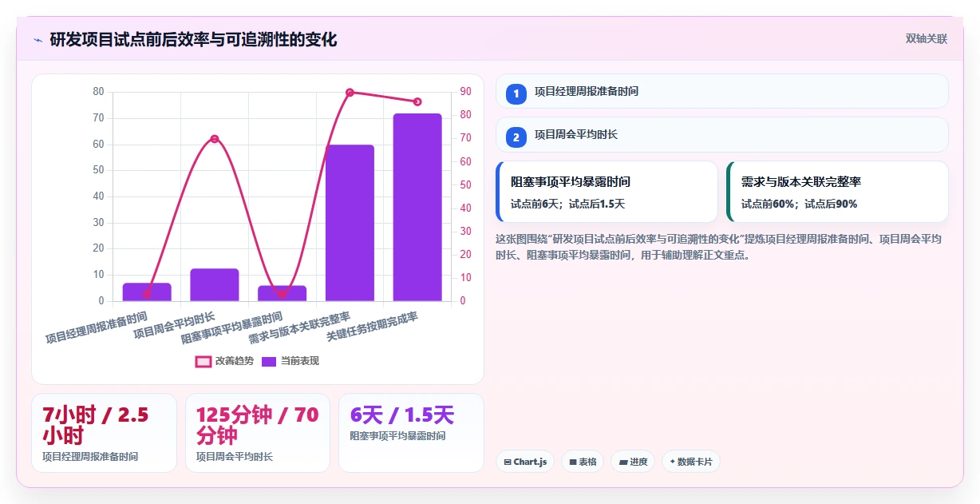
Task: Open list item 项目经理周报准备时间
Action: pyautogui.click(x=721, y=91)
